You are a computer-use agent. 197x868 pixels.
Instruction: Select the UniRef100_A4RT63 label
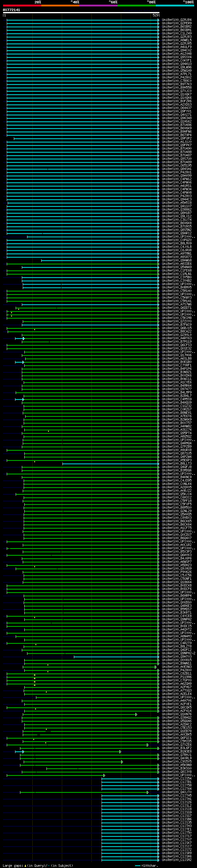[177, 338]
